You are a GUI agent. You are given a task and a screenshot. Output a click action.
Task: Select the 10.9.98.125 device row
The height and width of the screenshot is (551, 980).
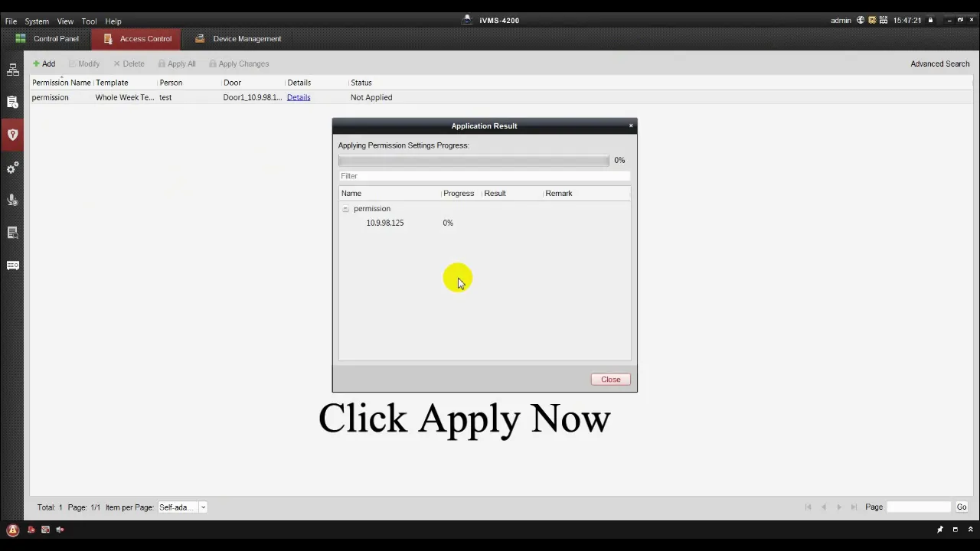485,223
